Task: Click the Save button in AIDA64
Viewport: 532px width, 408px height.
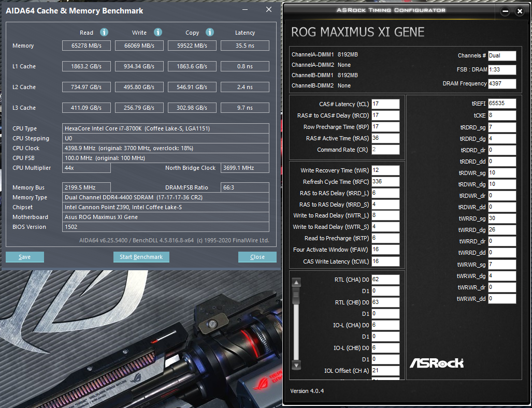Action: point(25,257)
